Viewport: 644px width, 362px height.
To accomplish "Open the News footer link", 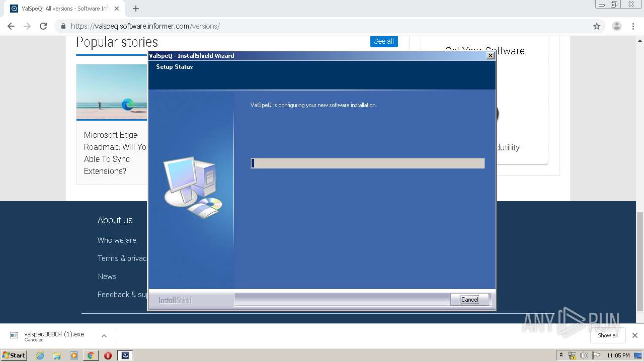I will (x=107, y=277).
